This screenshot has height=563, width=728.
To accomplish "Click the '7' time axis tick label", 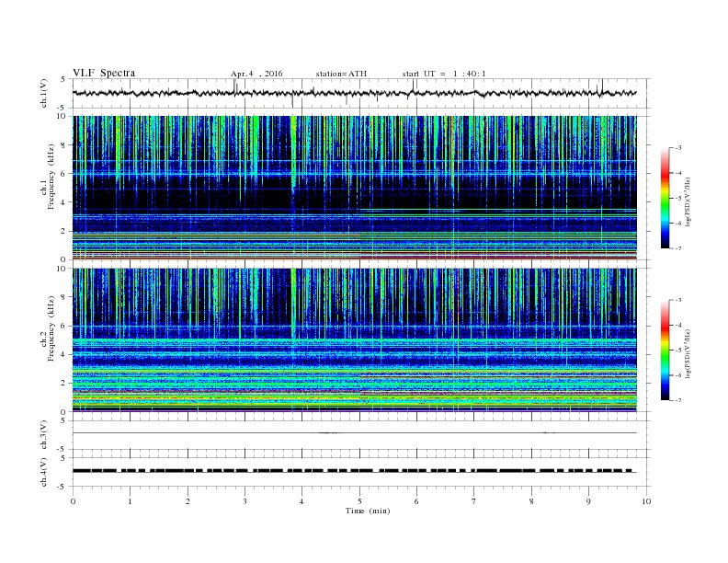I will [x=474, y=501].
